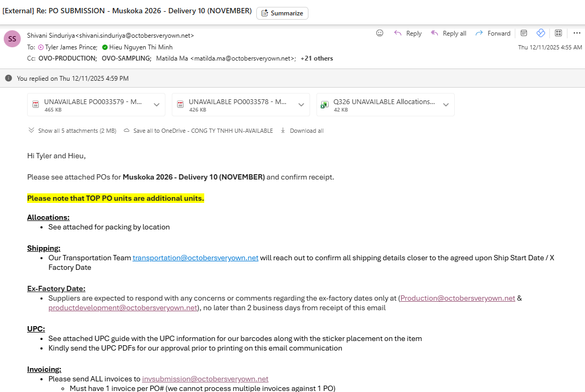Click the Reply arrow icon
The width and height of the screenshot is (585, 392).
[x=398, y=33]
